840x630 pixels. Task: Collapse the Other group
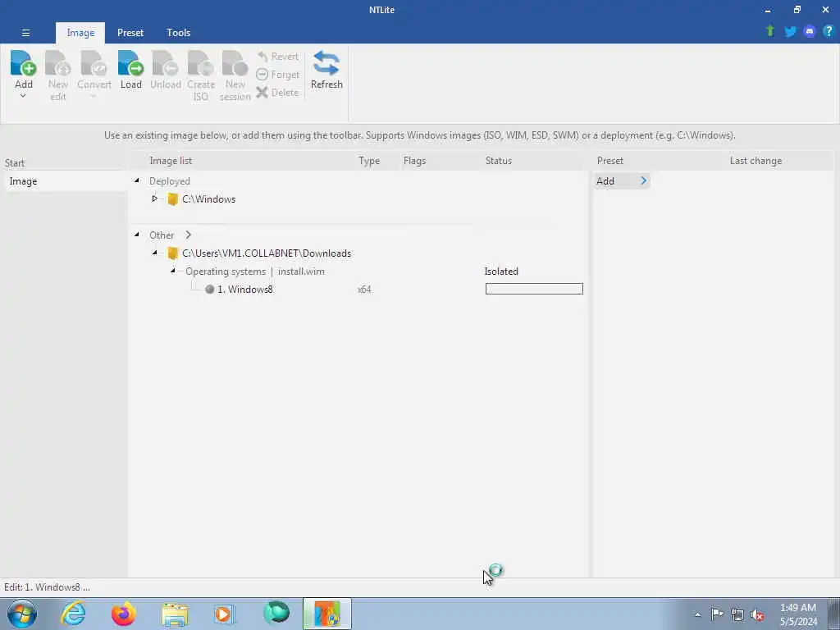pos(137,234)
